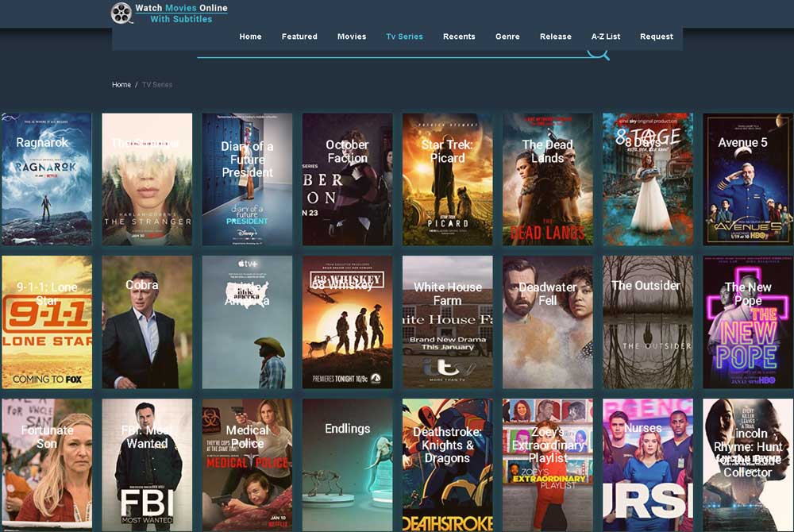Open the Endlings poster
The height and width of the screenshot is (532, 794).
[x=348, y=465]
